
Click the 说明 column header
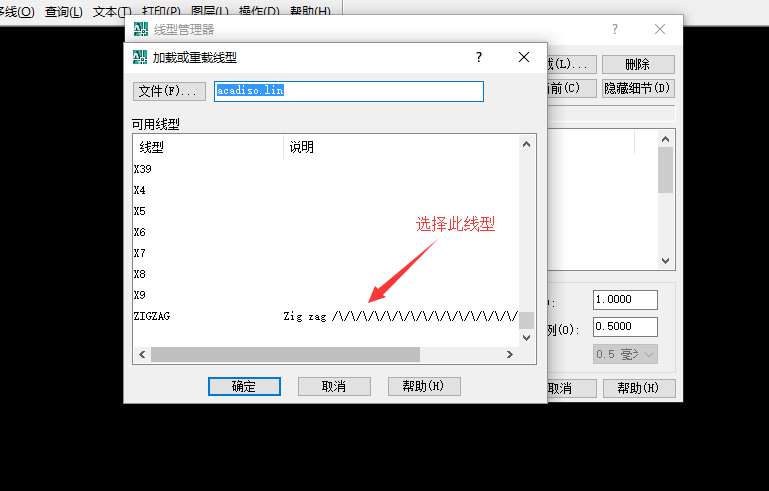point(401,147)
